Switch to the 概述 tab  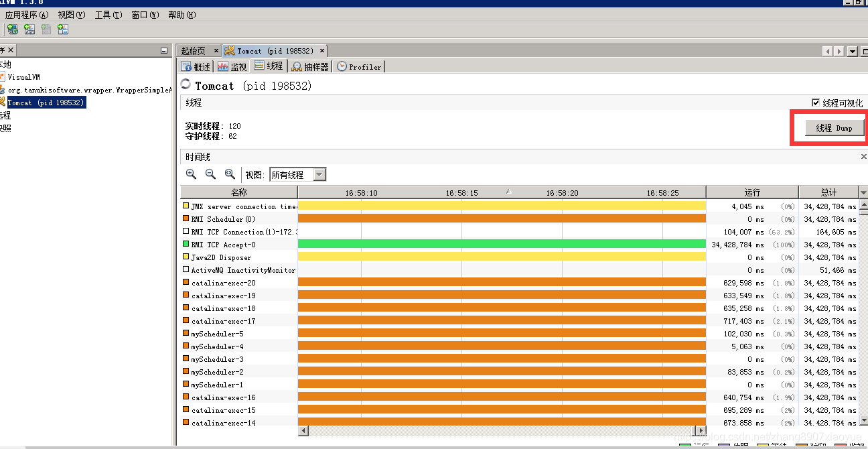[196, 67]
